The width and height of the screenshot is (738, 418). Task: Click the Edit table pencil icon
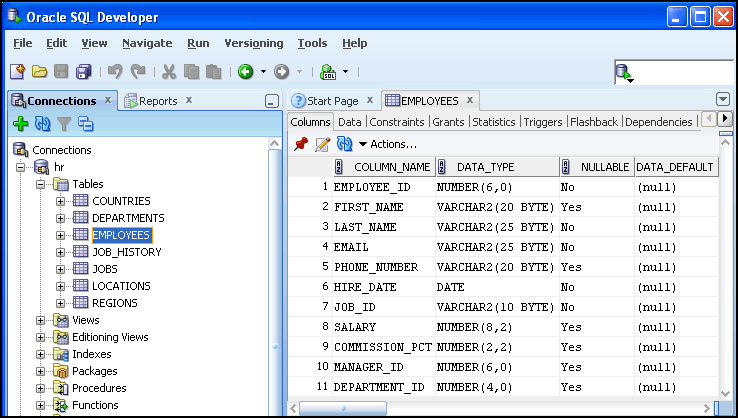pos(322,144)
